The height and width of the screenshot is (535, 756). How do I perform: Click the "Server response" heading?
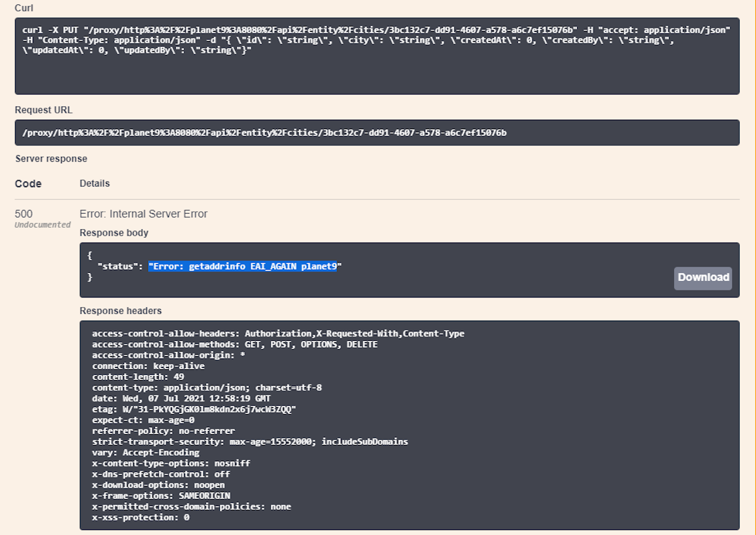(x=51, y=158)
